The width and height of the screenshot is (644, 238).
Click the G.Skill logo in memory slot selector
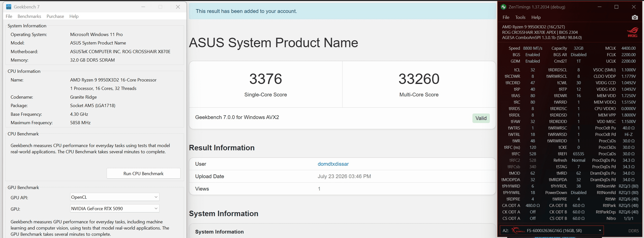(518, 230)
